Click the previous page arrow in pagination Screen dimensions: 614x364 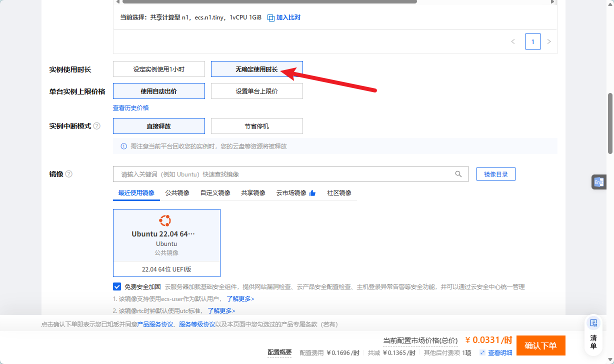[513, 41]
